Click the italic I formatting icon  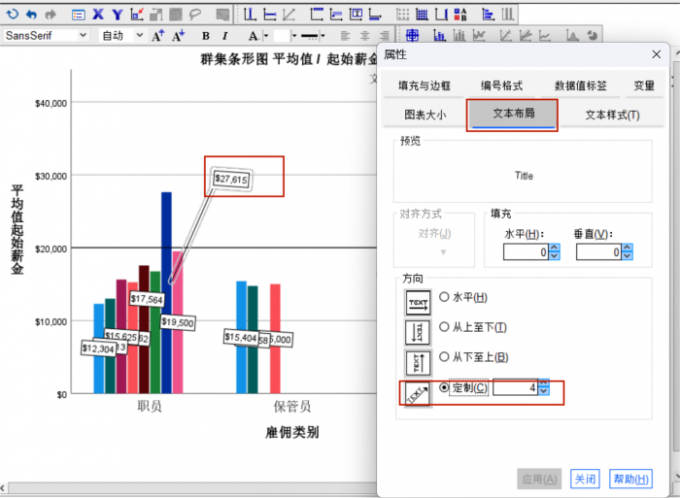click(226, 35)
